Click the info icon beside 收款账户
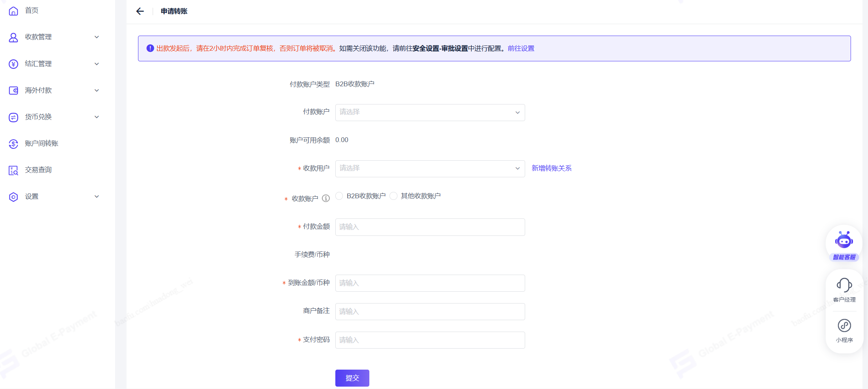Screen dimensions: 868x389 click(x=326, y=198)
